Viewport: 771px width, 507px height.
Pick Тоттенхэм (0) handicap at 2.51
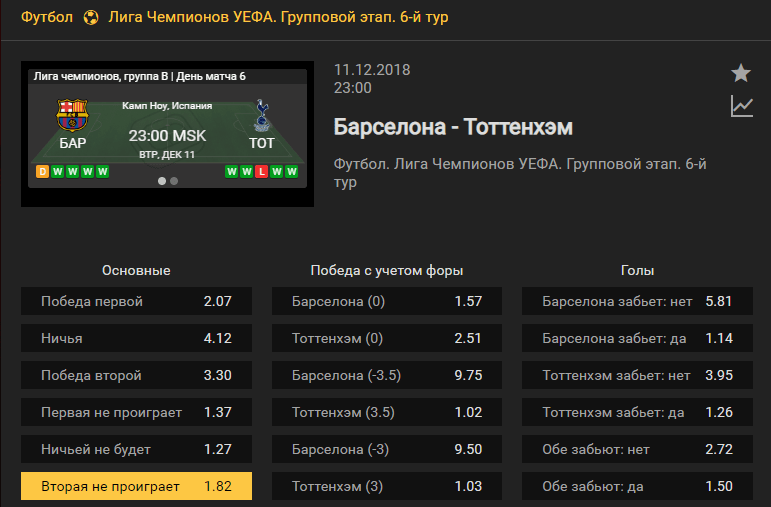click(x=387, y=338)
